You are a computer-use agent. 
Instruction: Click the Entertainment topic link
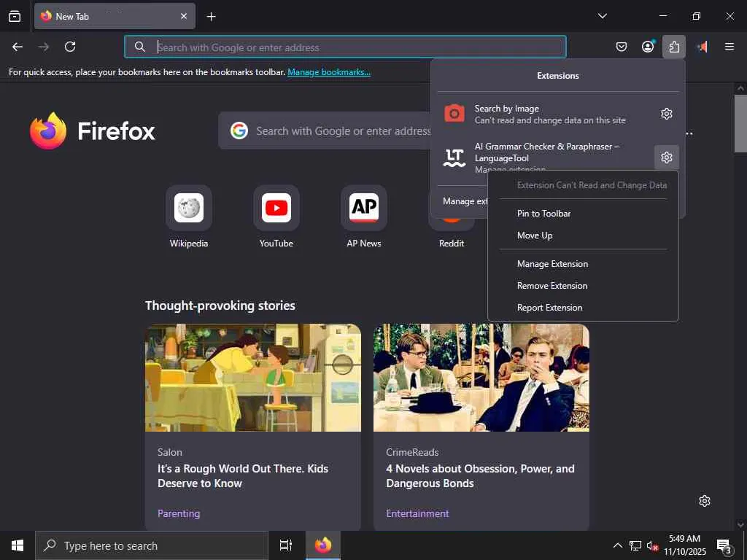417,514
